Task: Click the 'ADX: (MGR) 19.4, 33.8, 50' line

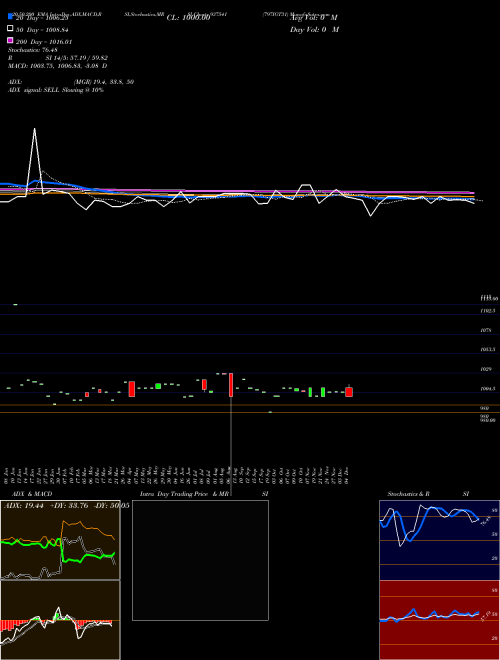Action: (71, 82)
